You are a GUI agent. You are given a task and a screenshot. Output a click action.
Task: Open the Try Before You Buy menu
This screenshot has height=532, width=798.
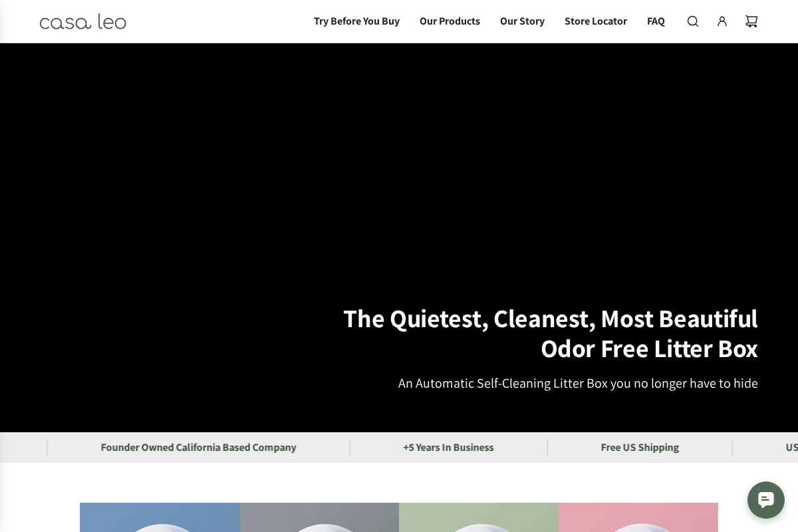click(356, 21)
